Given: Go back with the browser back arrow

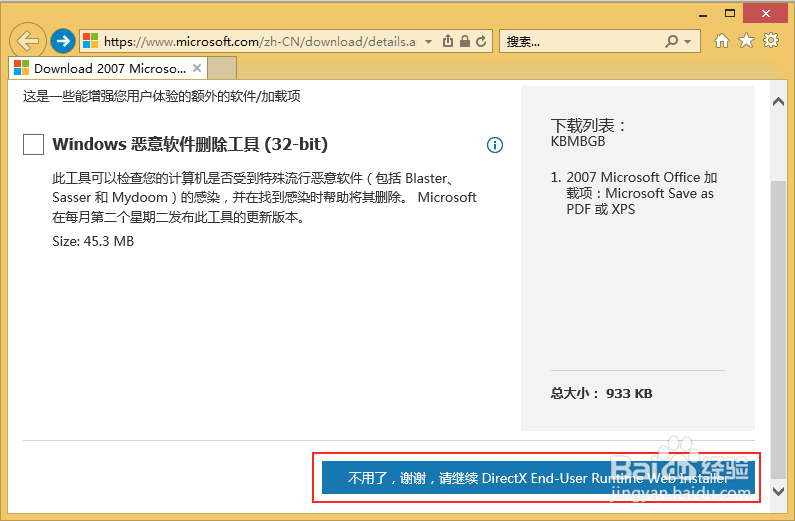Looking at the screenshot, I should (28, 41).
